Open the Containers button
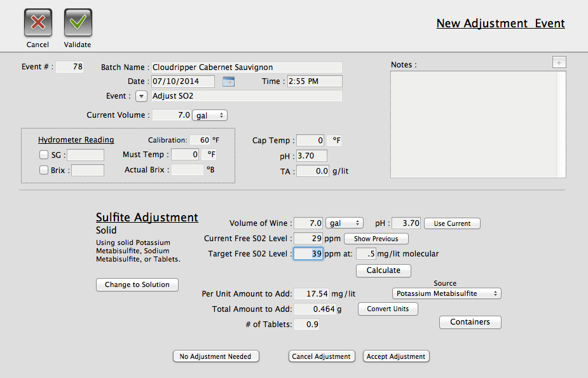 pyautogui.click(x=470, y=322)
